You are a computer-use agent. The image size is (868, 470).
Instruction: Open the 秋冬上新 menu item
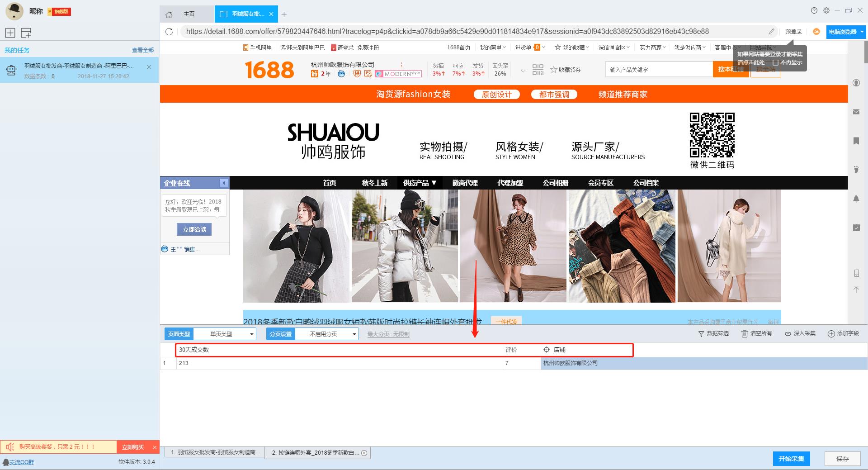(375, 183)
